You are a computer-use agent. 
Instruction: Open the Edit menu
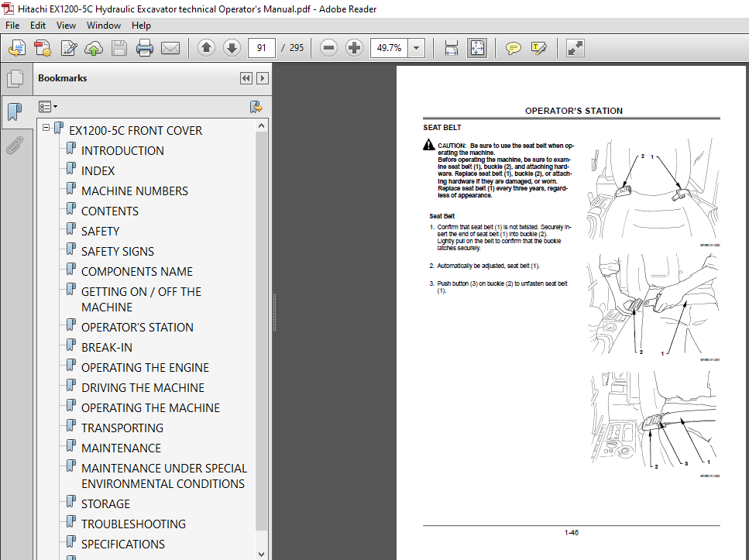38,26
